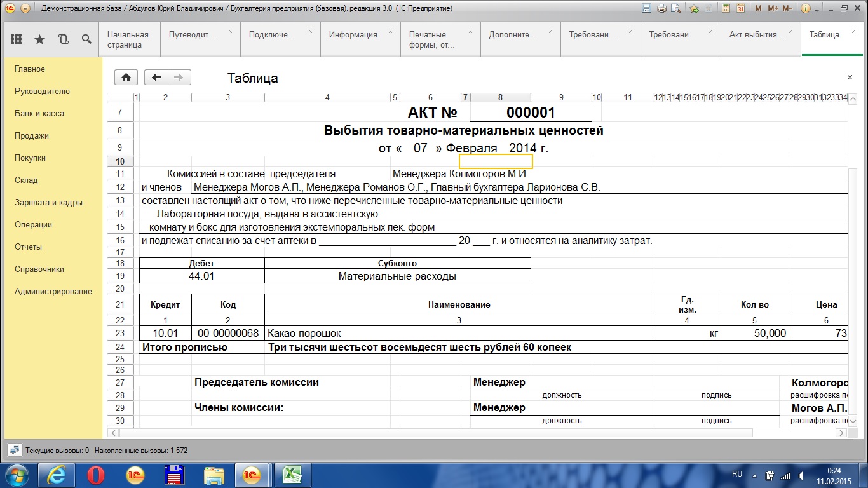Open the Зарплата и кадры section
Viewport: 868px width, 488px height.
point(48,202)
